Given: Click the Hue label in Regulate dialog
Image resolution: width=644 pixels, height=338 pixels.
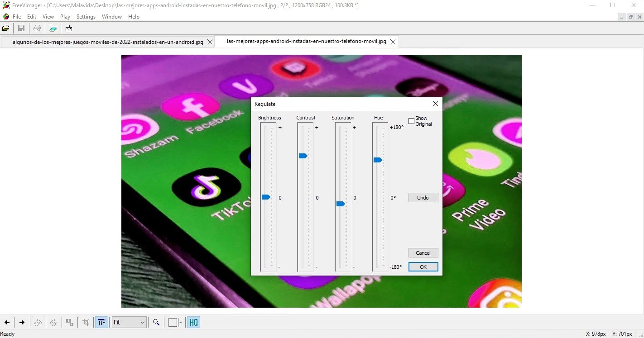Looking at the screenshot, I should [378, 118].
